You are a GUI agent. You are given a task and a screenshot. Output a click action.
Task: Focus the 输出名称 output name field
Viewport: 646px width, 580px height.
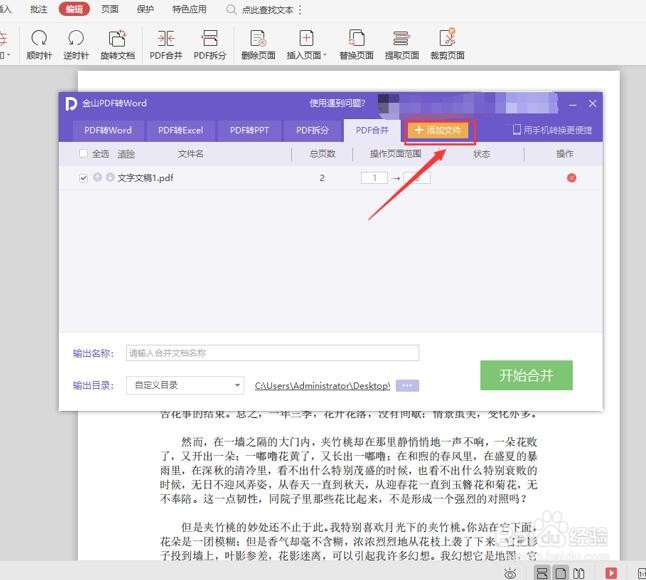click(x=272, y=353)
